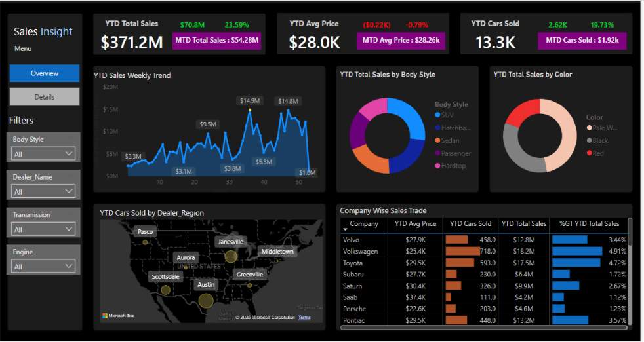Select the Sedan legend entry
The image size is (644, 342).
(447, 140)
